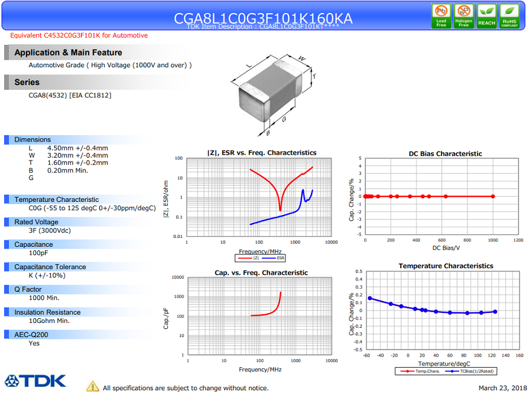
Task: Select the thickness value '1.60mm +/-0.2mm'
Action: (x=77, y=163)
